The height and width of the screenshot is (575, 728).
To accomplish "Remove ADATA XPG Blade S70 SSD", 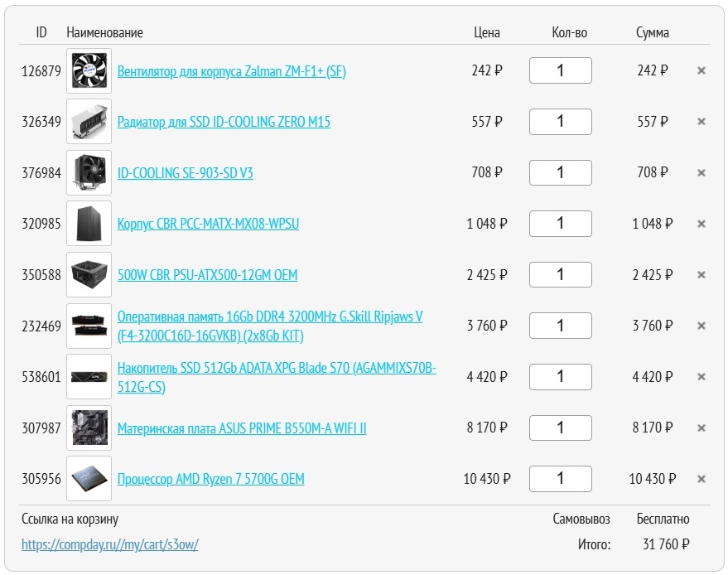I will (x=701, y=377).
